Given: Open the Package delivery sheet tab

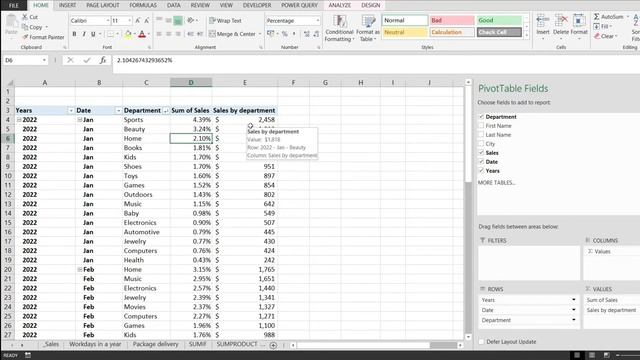Looking at the screenshot, I should [x=156, y=344].
